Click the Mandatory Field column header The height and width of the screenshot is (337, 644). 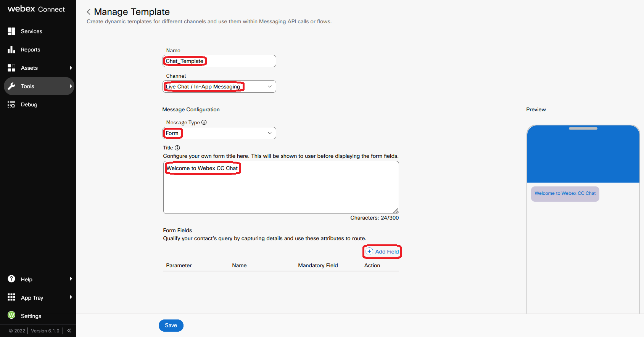[x=318, y=265]
